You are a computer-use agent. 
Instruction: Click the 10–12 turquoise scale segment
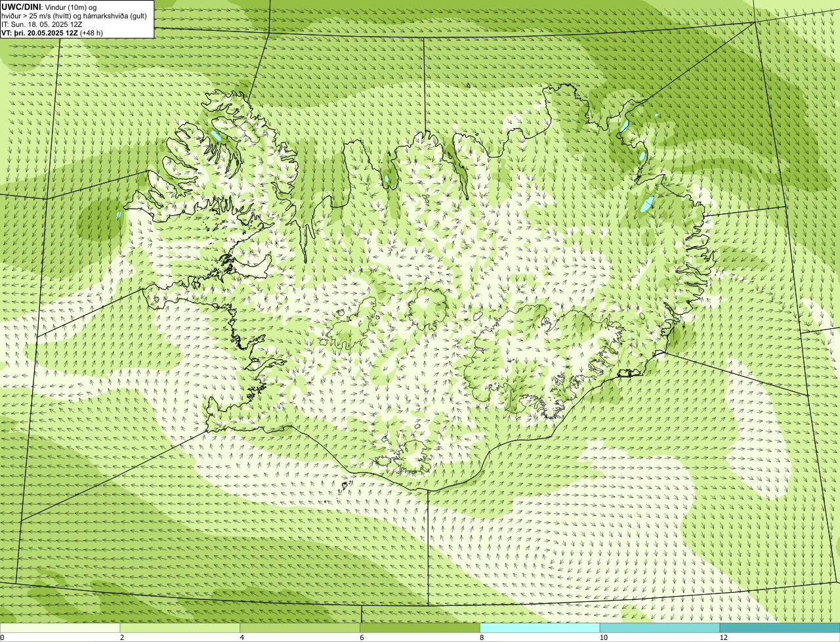[660, 628]
